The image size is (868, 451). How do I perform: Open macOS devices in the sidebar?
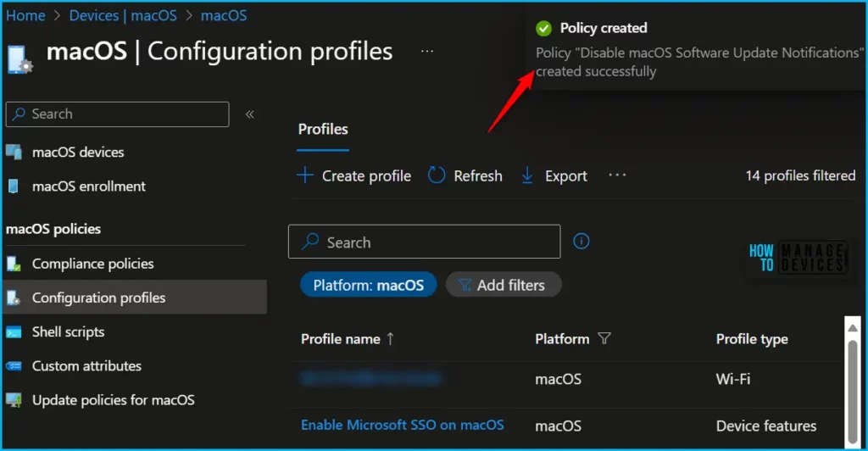click(78, 153)
